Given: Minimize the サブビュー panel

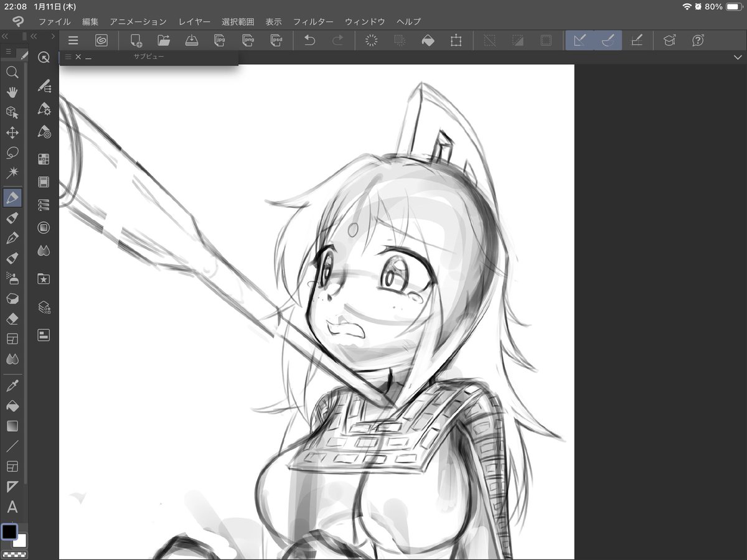Looking at the screenshot, I should click(x=88, y=57).
